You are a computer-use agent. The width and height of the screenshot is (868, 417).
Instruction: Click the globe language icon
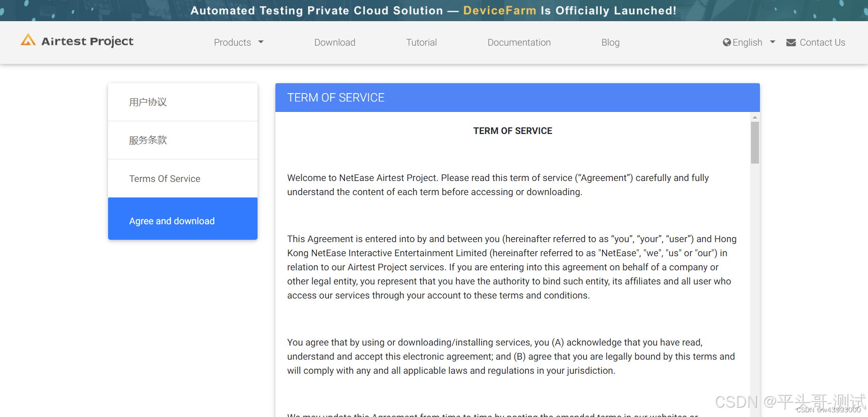(x=727, y=42)
